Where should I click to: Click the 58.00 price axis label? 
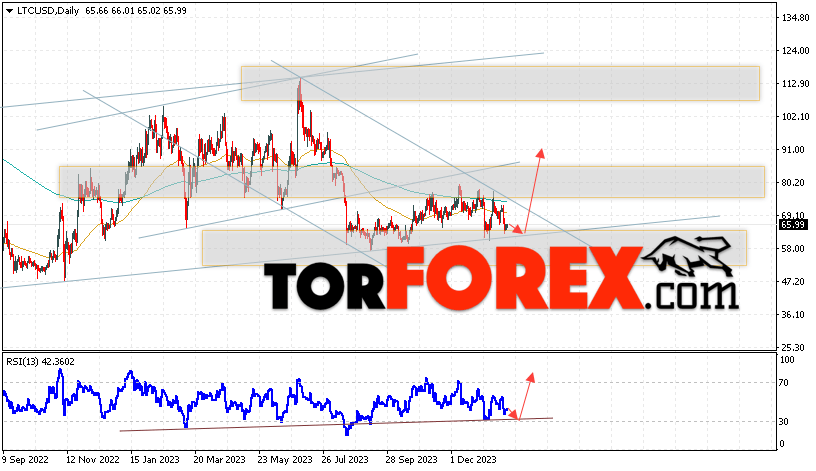point(794,249)
